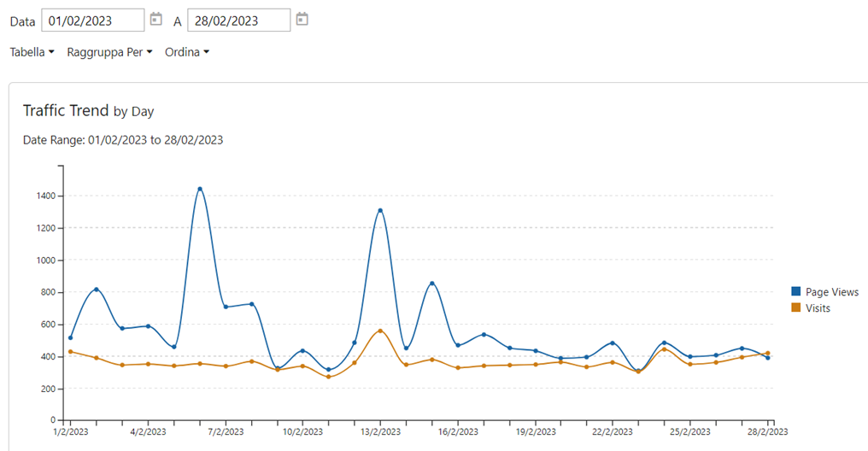Screen dimensions: 868x451
Task: Open the end date calendar picker
Action: (x=302, y=19)
